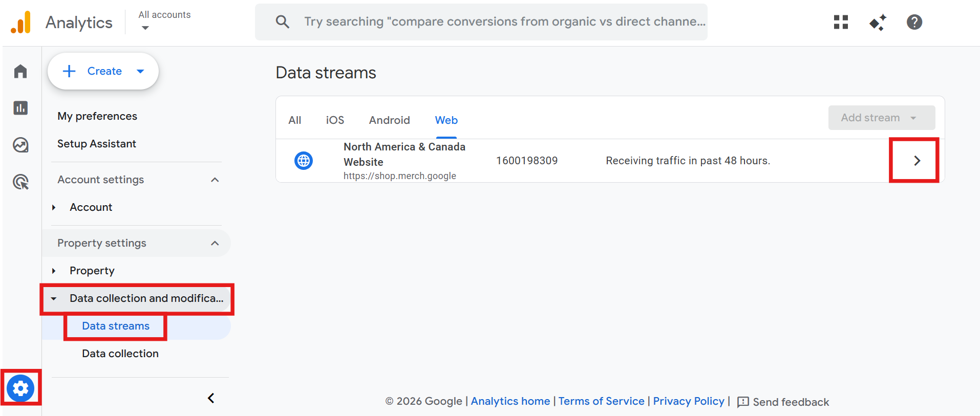The height and width of the screenshot is (416, 980).
Task: Click the Google Analytics logo
Action: (21, 23)
